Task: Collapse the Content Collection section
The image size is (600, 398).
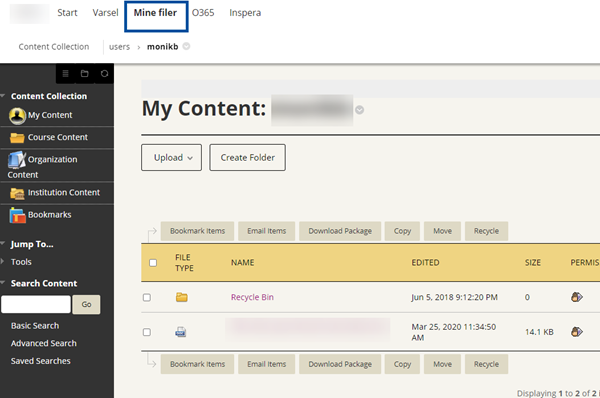Action: [x=3, y=96]
